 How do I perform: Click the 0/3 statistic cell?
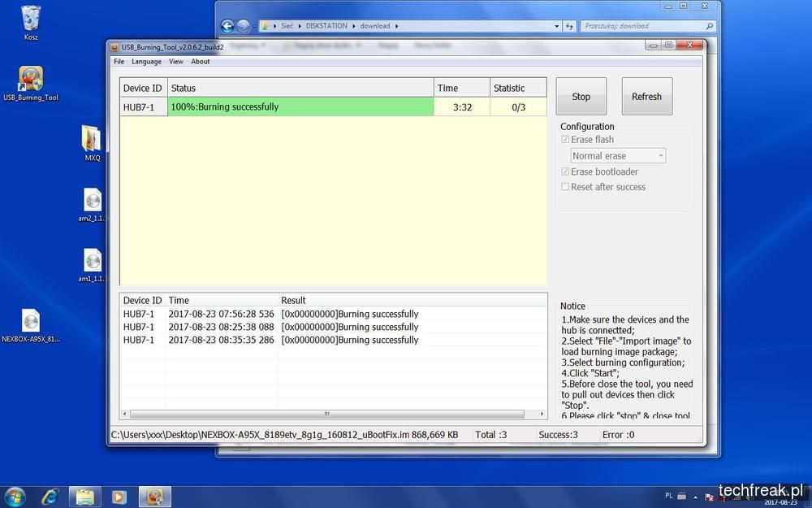[518, 106]
